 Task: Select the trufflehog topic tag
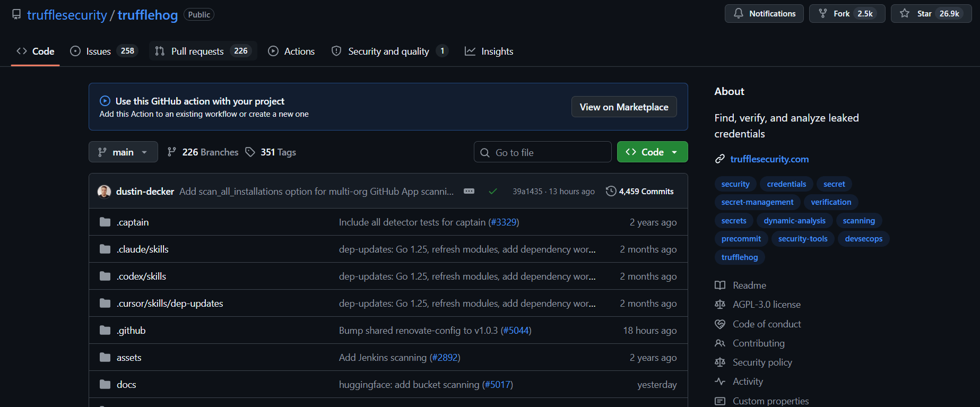click(740, 257)
